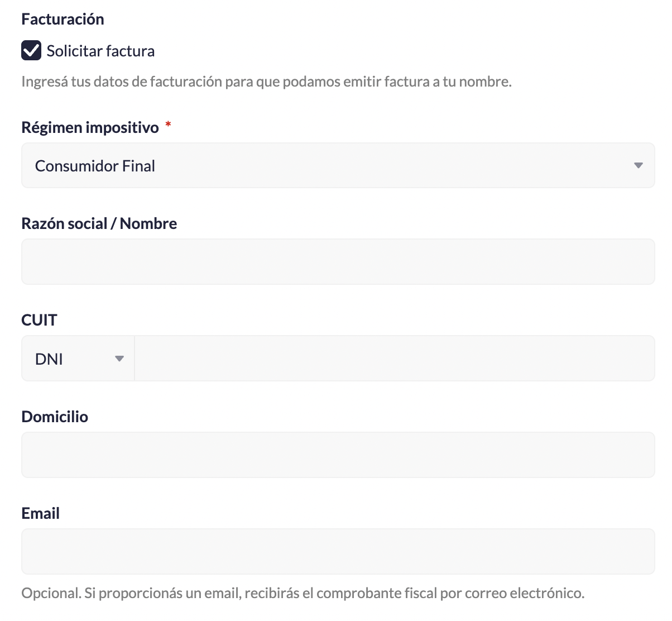Click the red required asterisk marker
Screen dimensions: 672x621
pyautogui.click(x=168, y=126)
